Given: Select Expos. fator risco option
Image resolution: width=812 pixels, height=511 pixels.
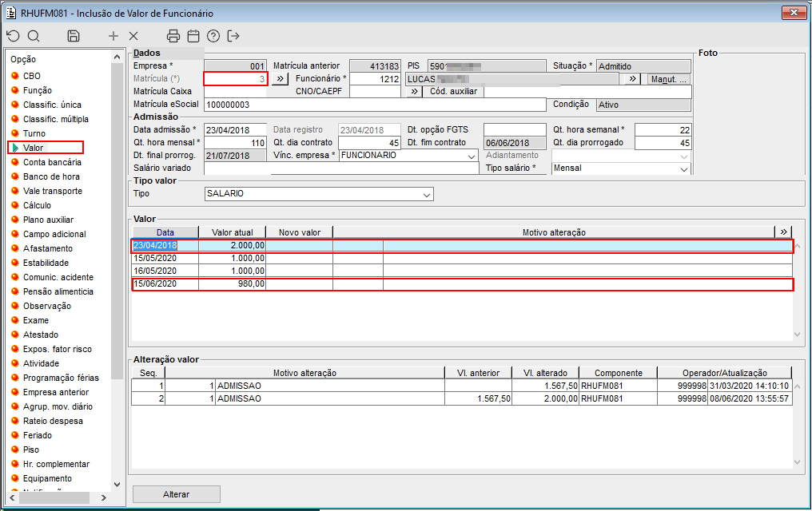Looking at the screenshot, I should pyautogui.click(x=58, y=349).
